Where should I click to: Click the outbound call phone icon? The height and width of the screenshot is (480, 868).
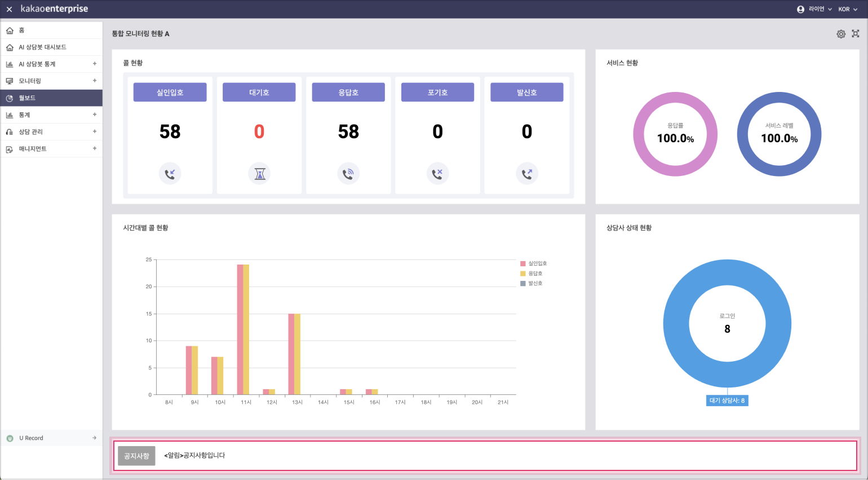[527, 174]
